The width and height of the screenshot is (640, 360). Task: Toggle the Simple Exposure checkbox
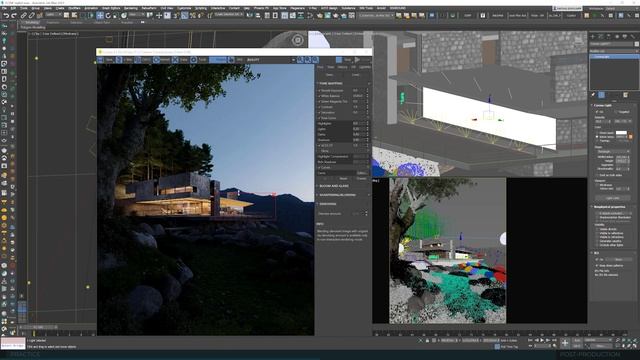319,91
